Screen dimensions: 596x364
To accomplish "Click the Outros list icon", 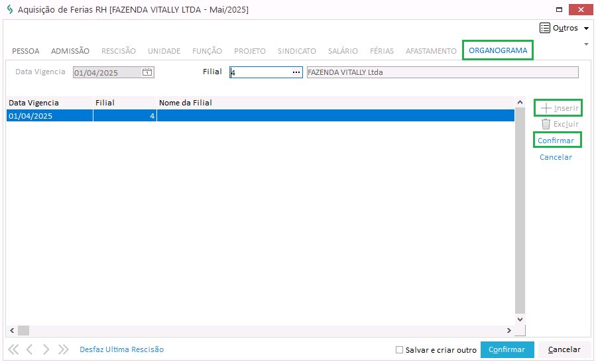I will [x=545, y=28].
